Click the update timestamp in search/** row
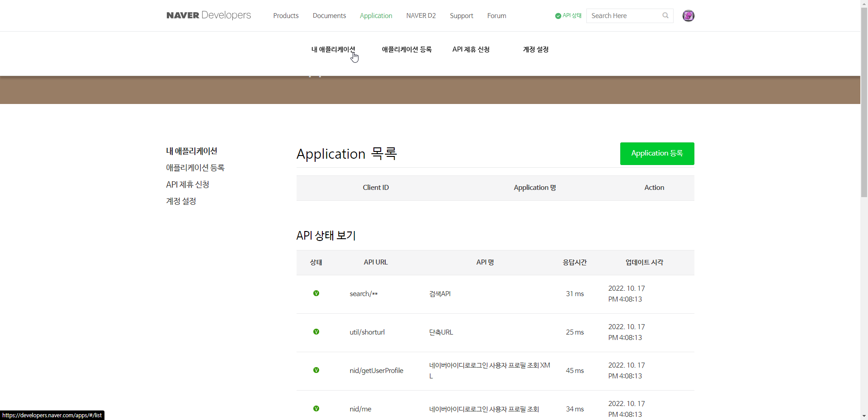Screen dimensions: 868x420 click(x=627, y=294)
